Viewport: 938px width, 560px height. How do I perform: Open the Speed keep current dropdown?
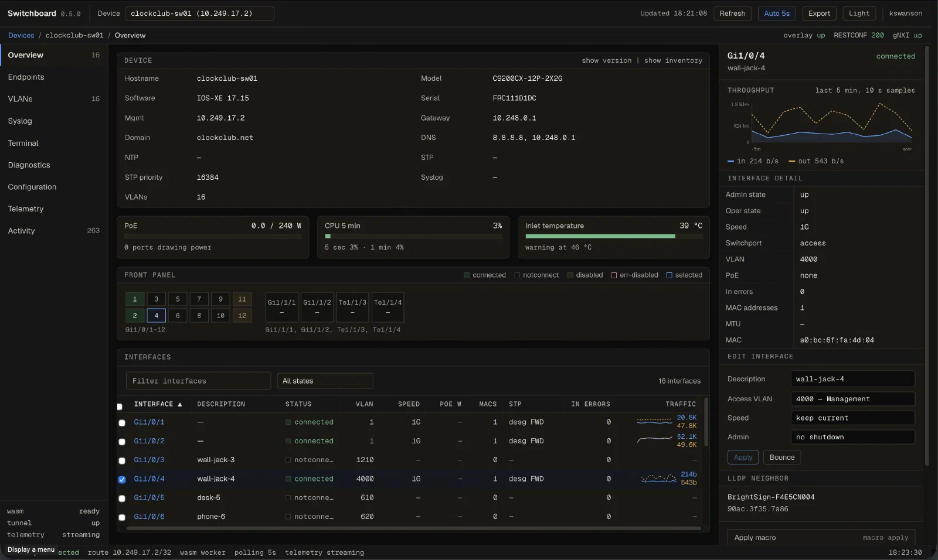pos(852,418)
